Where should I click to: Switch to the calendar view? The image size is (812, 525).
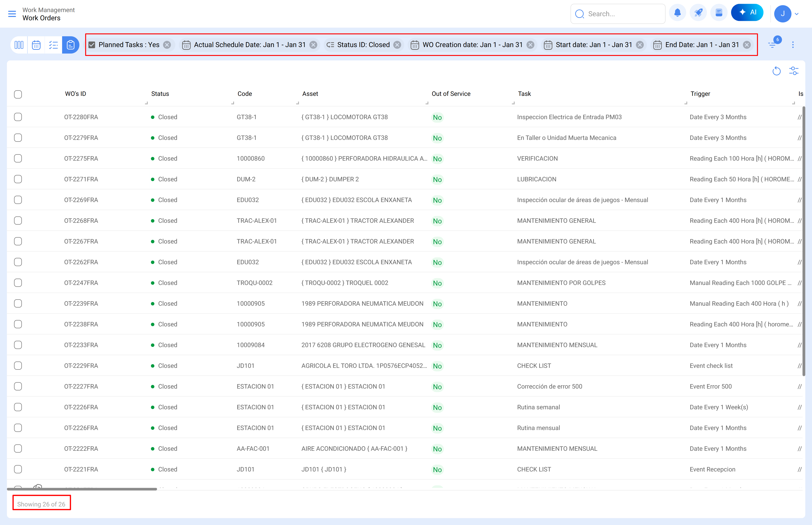[36, 45]
